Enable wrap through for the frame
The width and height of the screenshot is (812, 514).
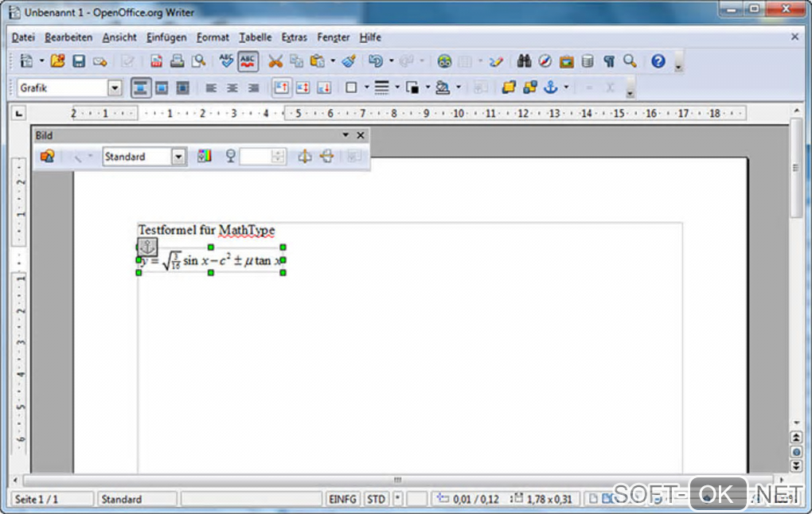(x=183, y=88)
